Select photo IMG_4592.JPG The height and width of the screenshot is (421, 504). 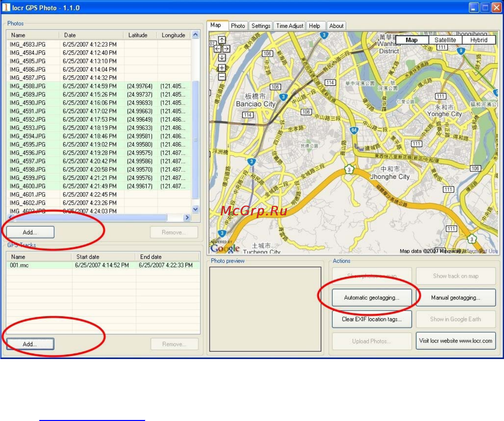[x=99, y=120]
